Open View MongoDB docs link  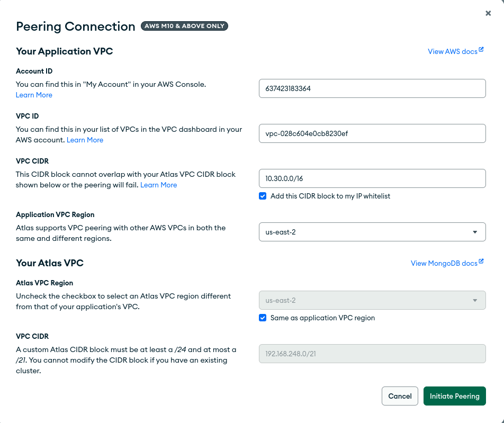pyautogui.click(x=444, y=263)
